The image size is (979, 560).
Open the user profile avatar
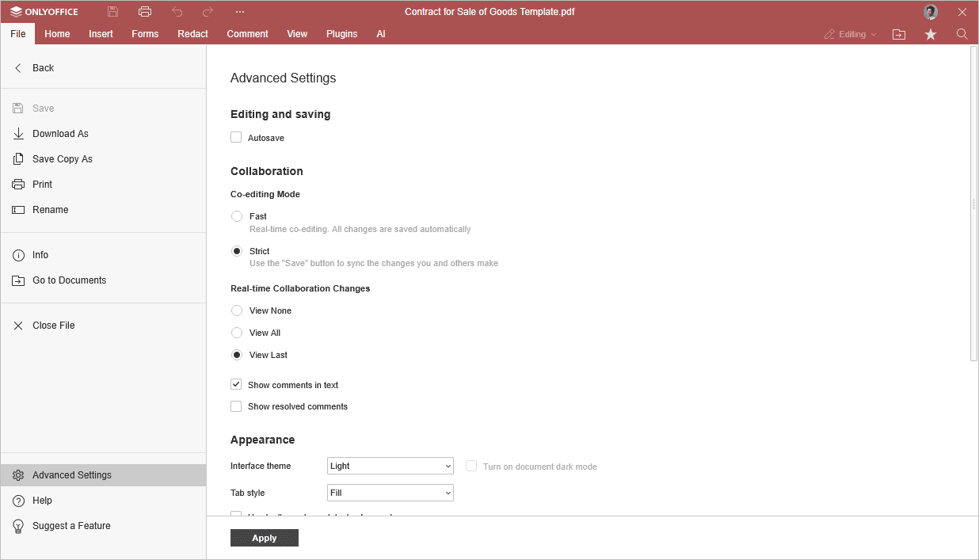point(930,12)
